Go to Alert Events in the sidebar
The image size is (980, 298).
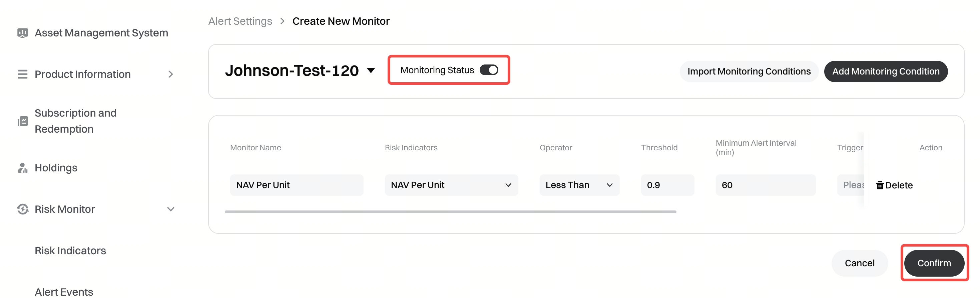pos(64,292)
